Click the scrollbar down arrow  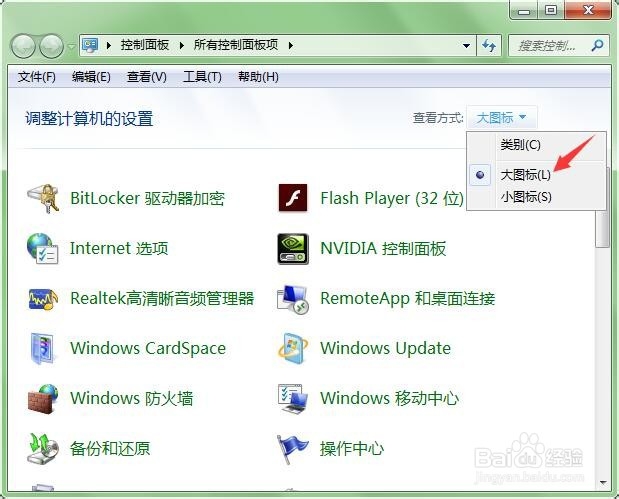(x=602, y=482)
